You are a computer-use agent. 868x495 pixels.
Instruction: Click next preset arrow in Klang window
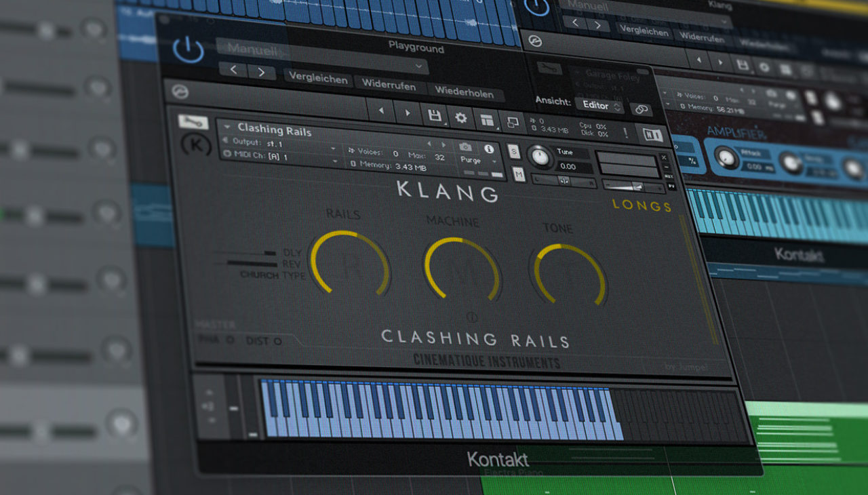599,25
